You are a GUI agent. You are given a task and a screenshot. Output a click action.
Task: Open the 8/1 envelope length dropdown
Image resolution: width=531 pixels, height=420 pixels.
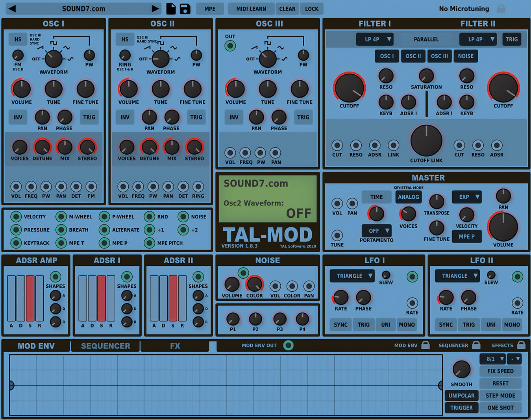click(492, 359)
